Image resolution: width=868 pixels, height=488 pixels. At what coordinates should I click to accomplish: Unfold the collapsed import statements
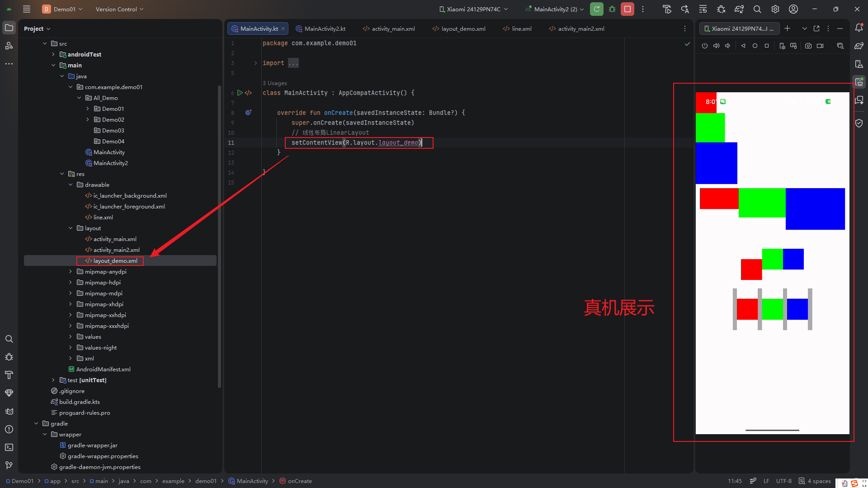(255, 63)
